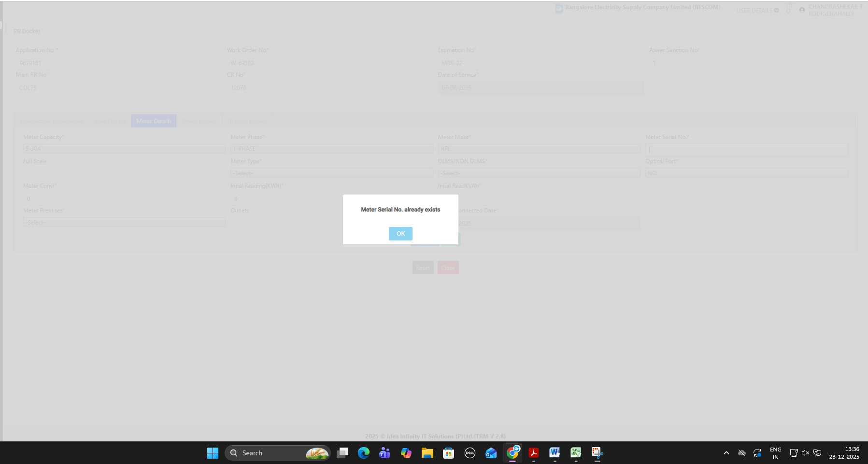Open the Optical Port dropdown
This screenshot has height=464, width=868.
[747, 173]
